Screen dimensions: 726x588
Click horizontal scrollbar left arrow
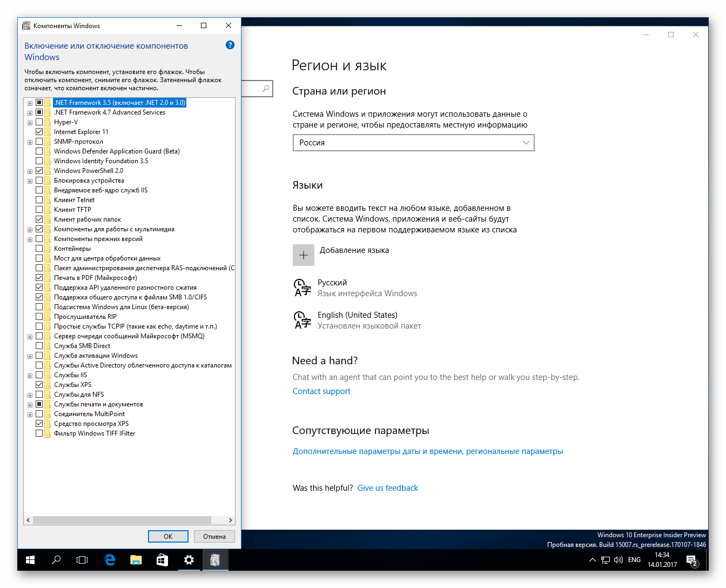pos(28,520)
